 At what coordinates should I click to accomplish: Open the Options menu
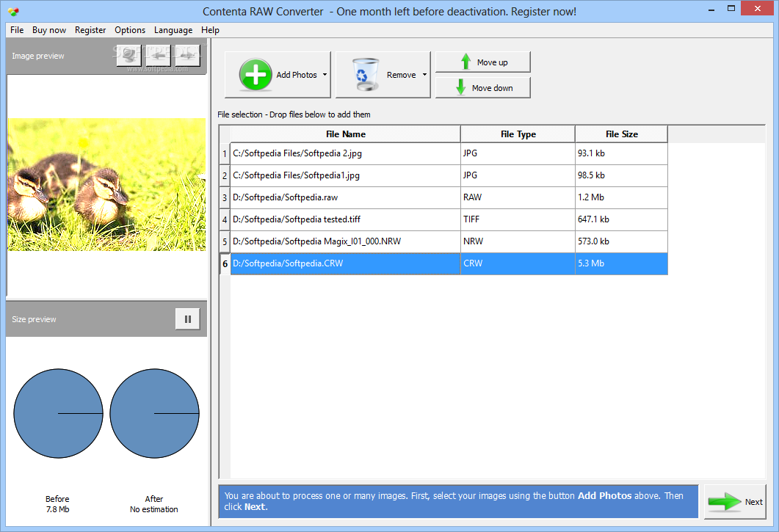click(130, 30)
